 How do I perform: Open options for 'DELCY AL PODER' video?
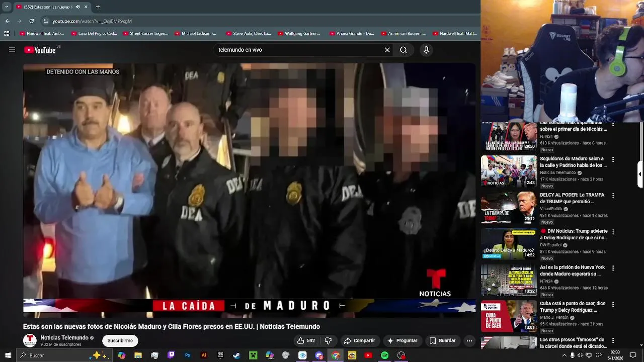point(613,196)
